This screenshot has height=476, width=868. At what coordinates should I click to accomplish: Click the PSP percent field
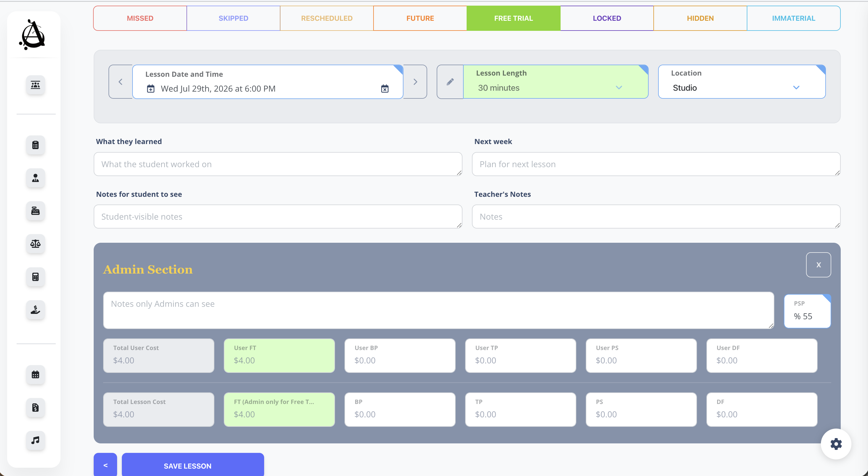pyautogui.click(x=807, y=311)
